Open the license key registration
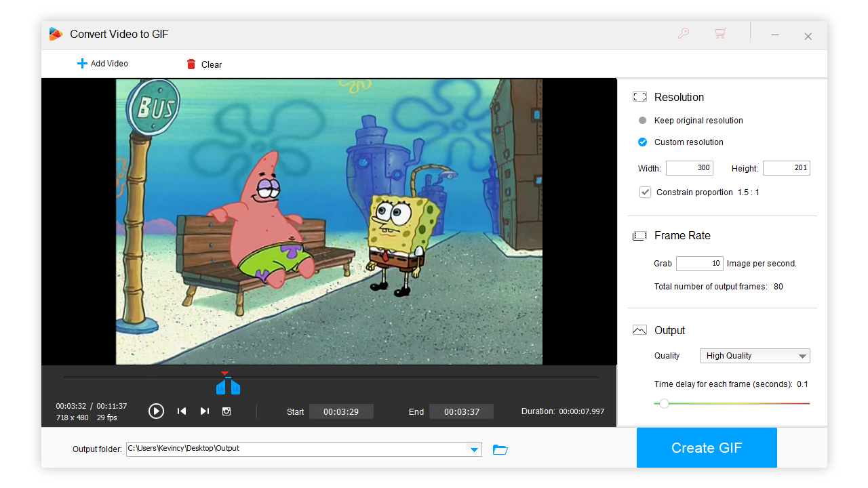The image size is (868, 488). click(x=684, y=33)
